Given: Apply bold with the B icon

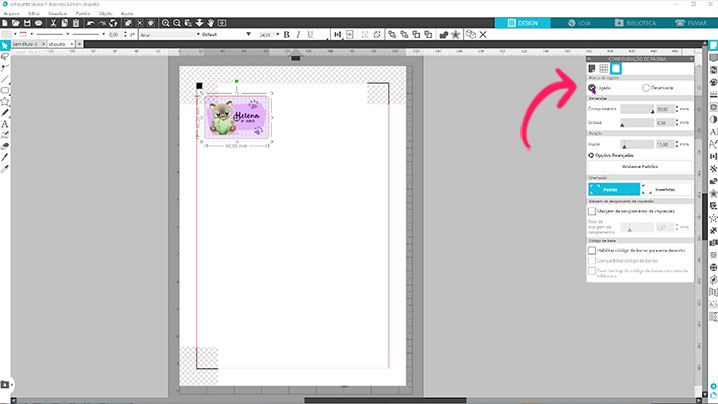Looking at the screenshot, I should point(286,34).
